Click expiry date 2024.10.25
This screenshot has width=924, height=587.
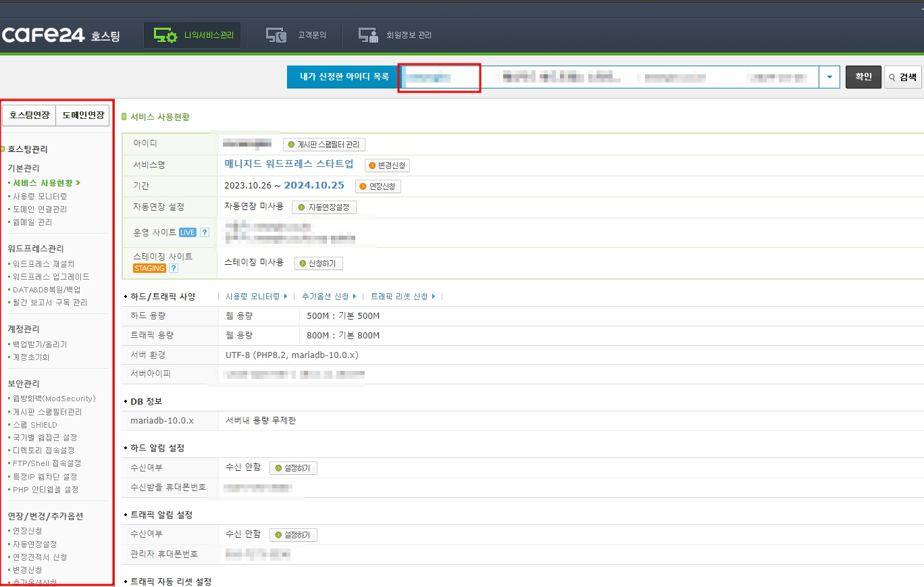314,185
